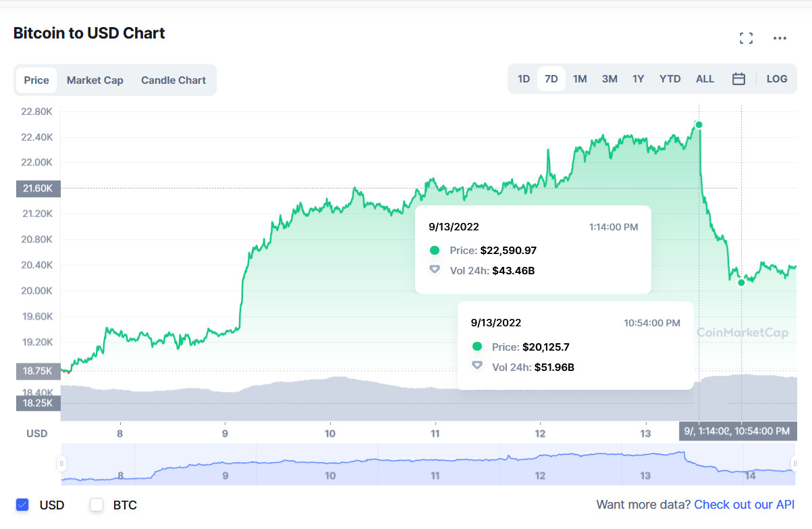The image size is (812, 529).
Task: Enable the BTC currency checkbox
Action: [x=97, y=505]
